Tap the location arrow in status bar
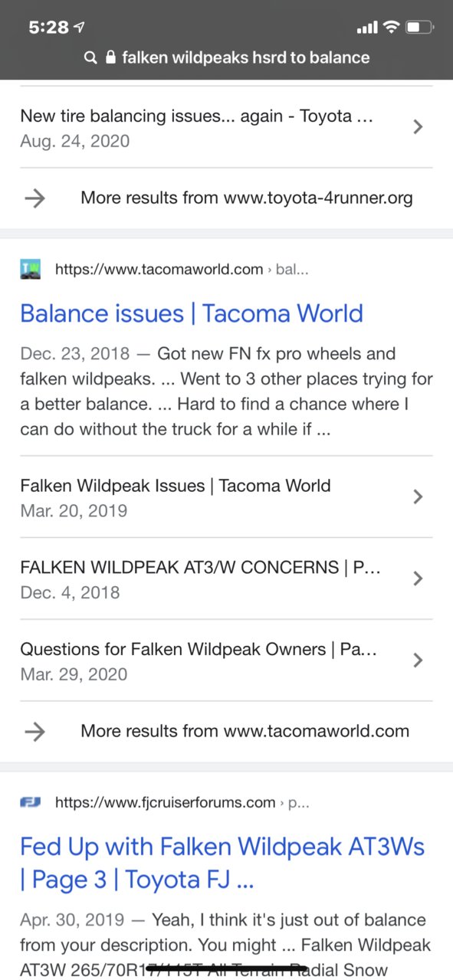Screen dimensions: 453x980 (x=78, y=28)
